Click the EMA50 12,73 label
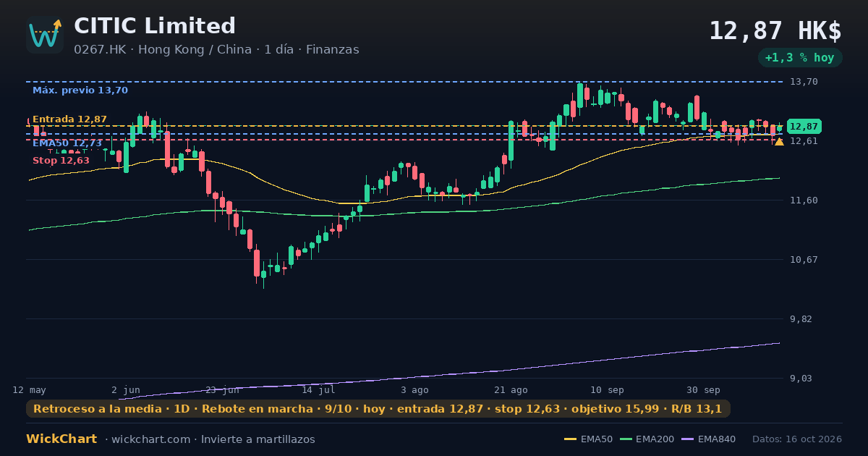This screenshot has width=868, height=456. point(67,143)
